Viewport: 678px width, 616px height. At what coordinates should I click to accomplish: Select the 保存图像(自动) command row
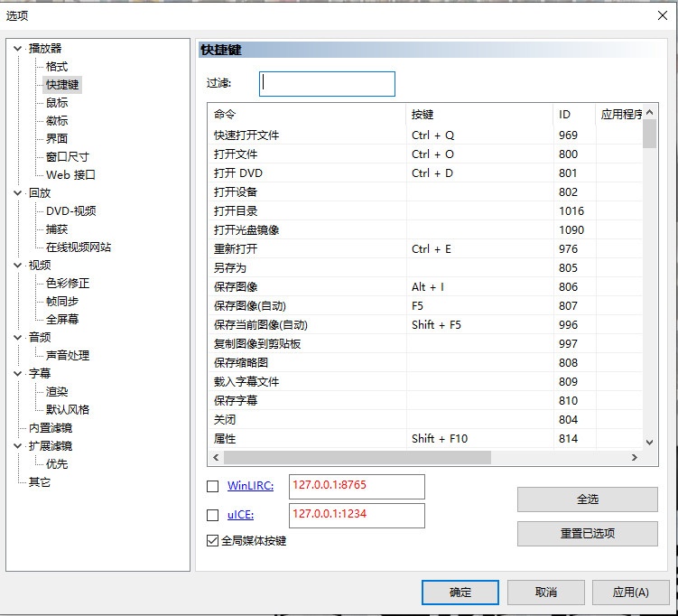[x=425, y=306]
